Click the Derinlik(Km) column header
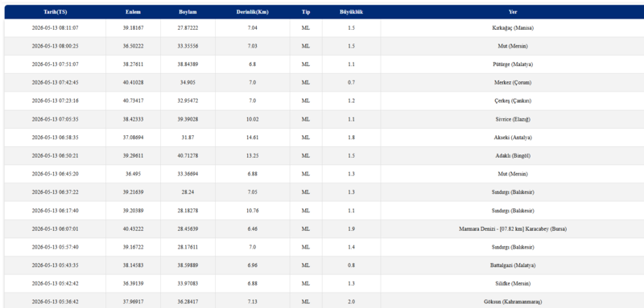This screenshot has width=644, height=308. (x=252, y=12)
